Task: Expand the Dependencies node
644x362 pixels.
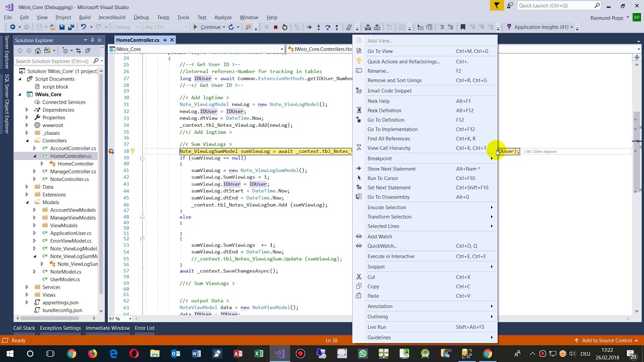Action: point(27,110)
